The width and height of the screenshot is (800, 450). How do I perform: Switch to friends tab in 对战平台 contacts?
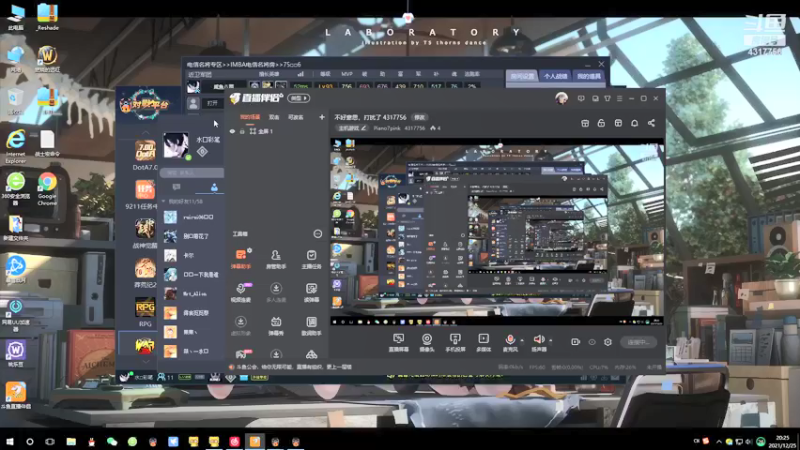[214, 187]
